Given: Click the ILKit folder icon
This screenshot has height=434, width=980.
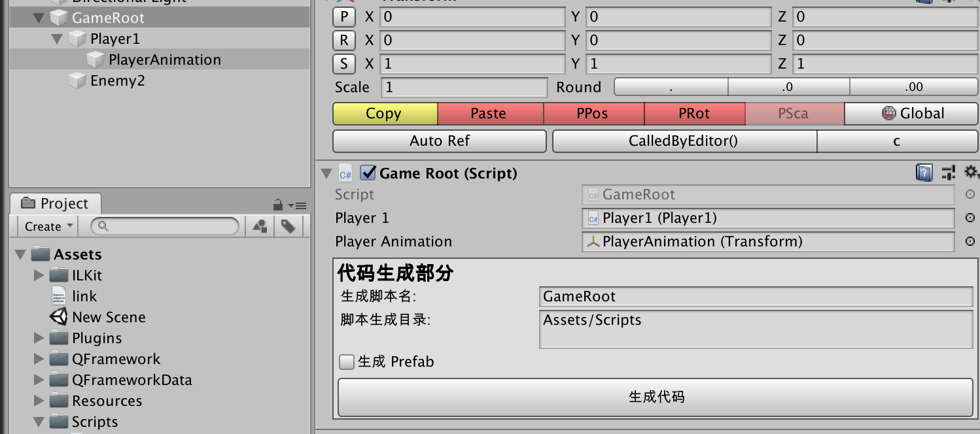Looking at the screenshot, I should pos(59,275).
